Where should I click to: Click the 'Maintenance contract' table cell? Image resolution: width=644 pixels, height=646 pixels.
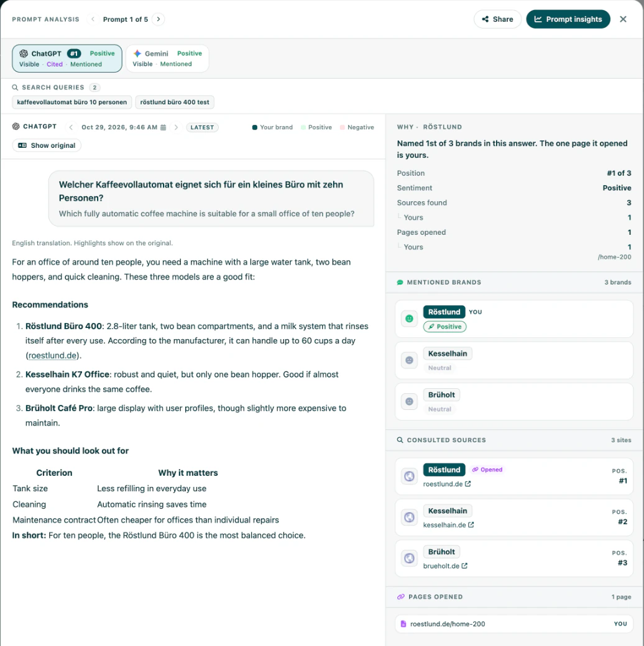(54, 520)
